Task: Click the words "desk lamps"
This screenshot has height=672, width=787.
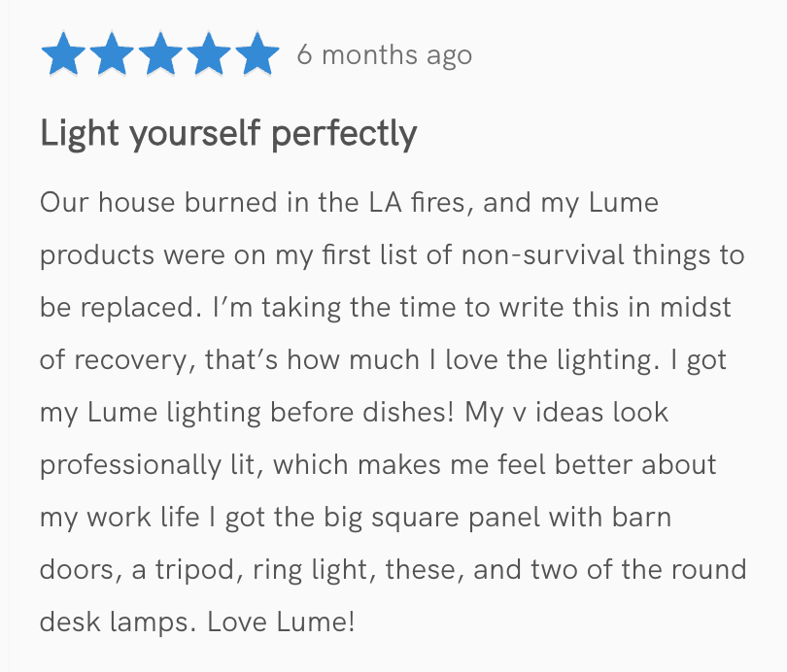Action: click(109, 622)
